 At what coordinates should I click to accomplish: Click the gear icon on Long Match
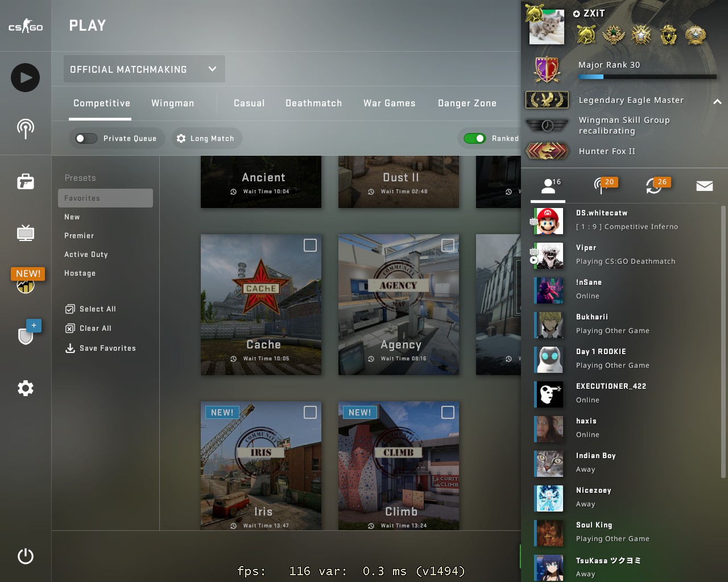(x=181, y=138)
